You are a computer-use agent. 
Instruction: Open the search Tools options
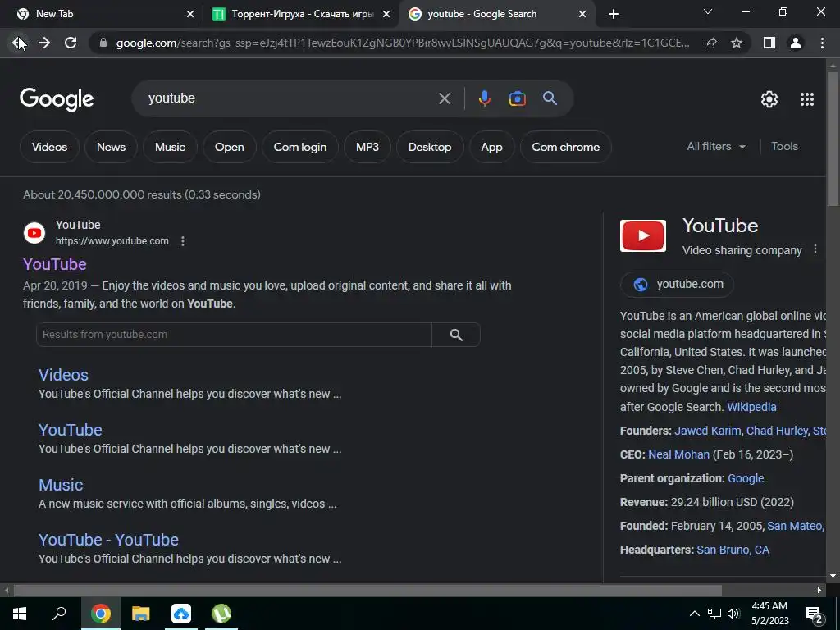[784, 146]
